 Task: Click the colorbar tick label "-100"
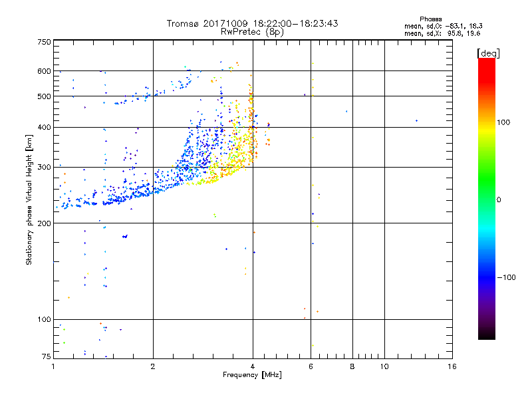506,277
